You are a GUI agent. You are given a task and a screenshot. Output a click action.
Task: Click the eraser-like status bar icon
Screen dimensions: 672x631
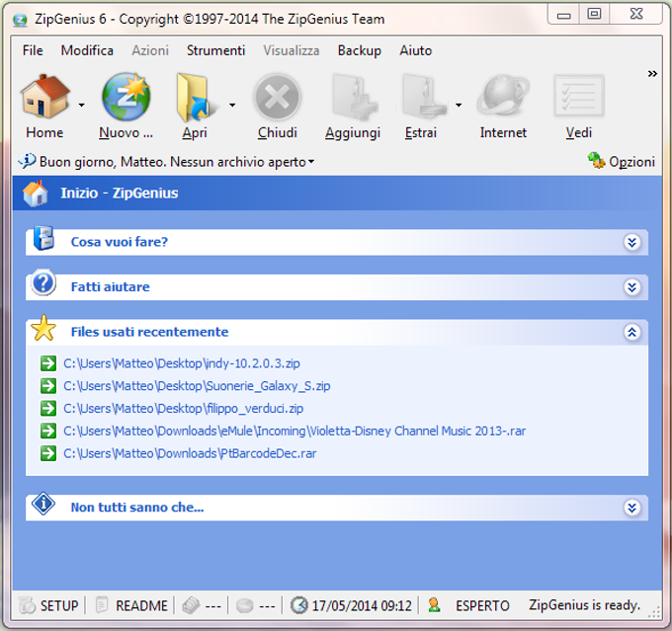(x=191, y=605)
